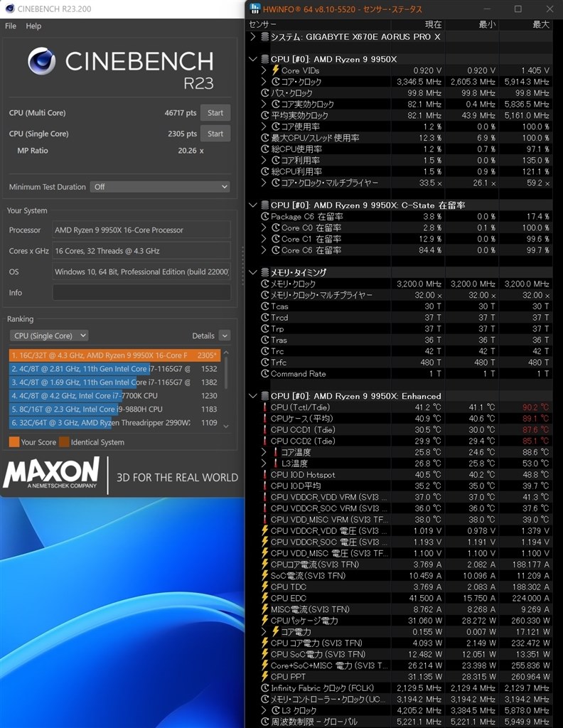Open the Help menu
Screen dimensions: 563x728
[x=33, y=26]
